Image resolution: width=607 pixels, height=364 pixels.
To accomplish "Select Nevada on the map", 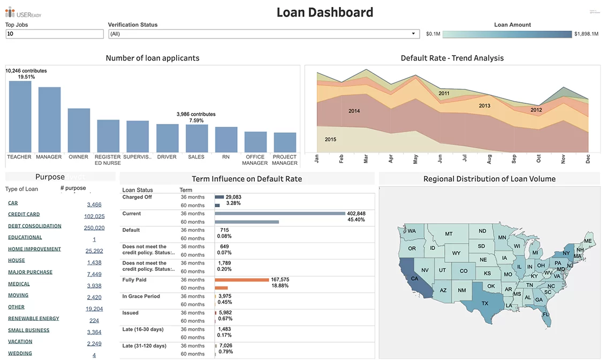I will (424, 270).
